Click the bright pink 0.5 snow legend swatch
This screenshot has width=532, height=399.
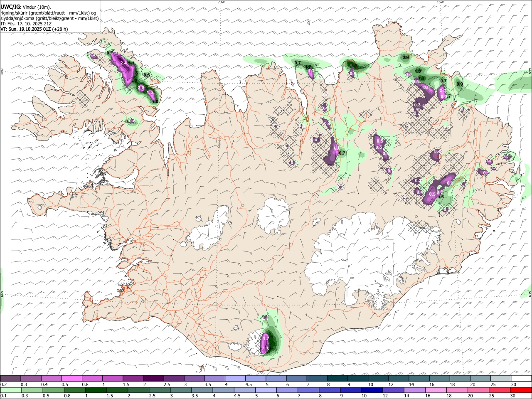pos(72,379)
